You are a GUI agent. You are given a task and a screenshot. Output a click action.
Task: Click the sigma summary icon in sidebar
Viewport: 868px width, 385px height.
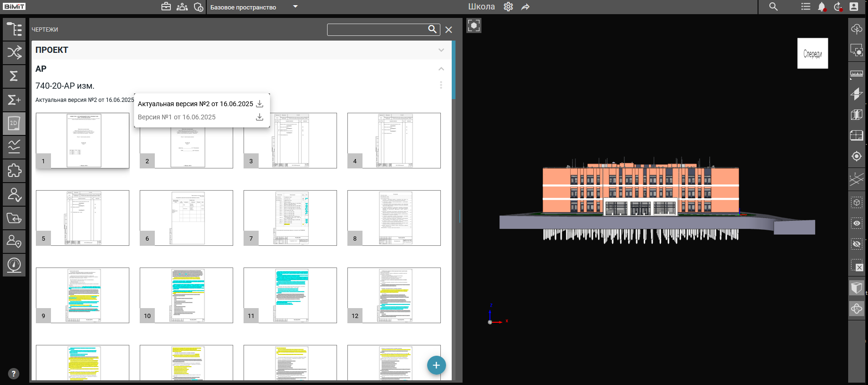pos(14,76)
